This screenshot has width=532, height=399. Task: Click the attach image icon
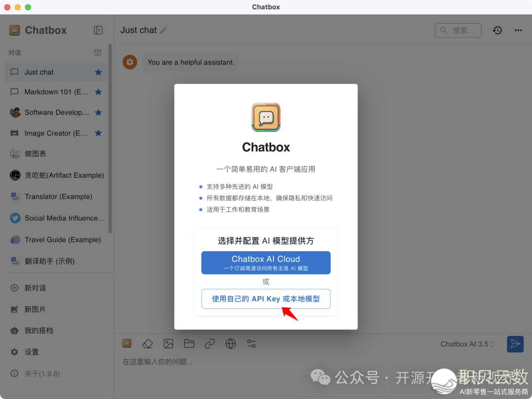click(168, 344)
